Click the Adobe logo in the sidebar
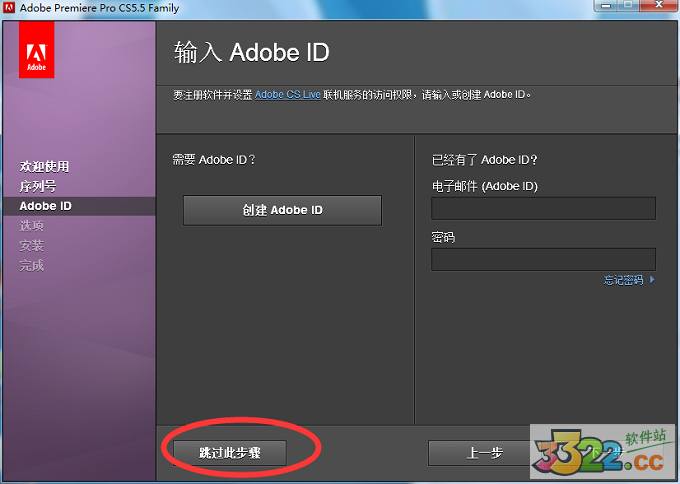680x484 pixels. pyautogui.click(x=36, y=50)
